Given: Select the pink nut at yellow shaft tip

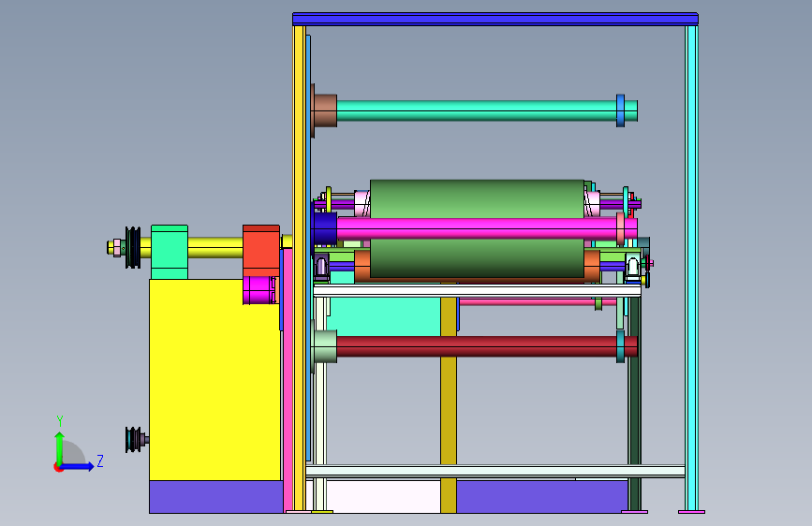Looking at the screenshot, I should coord(116,247).
